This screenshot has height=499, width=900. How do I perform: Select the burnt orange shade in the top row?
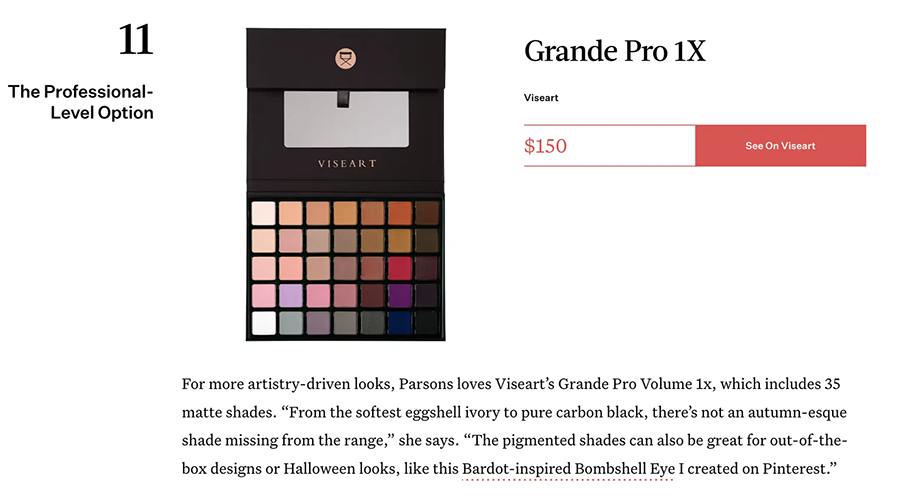pos(400,213)
